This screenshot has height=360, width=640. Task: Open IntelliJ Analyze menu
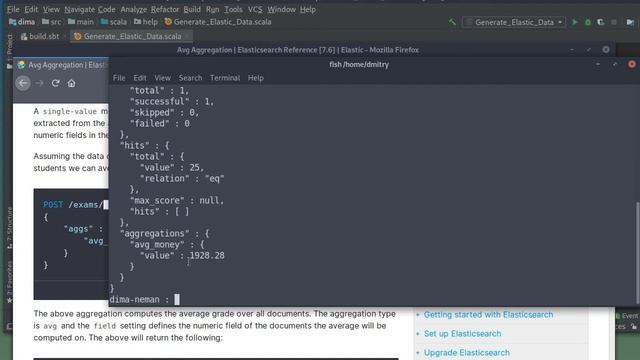[133, 9]
